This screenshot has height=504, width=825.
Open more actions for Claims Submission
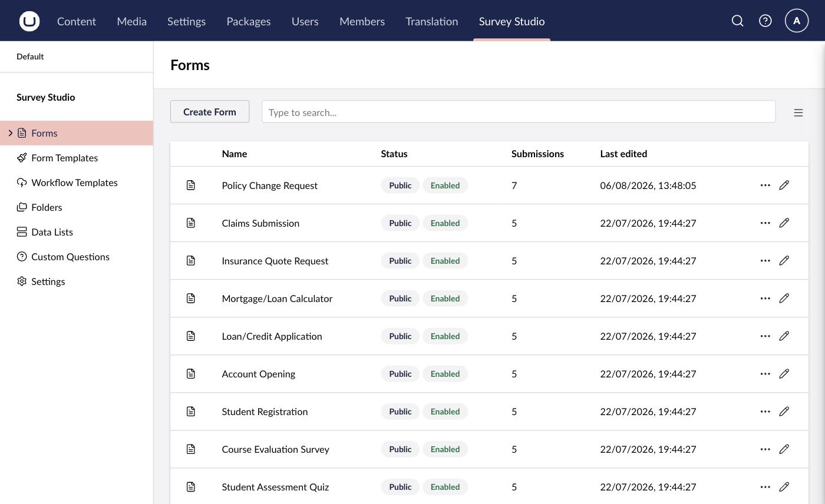coord(765,223)
